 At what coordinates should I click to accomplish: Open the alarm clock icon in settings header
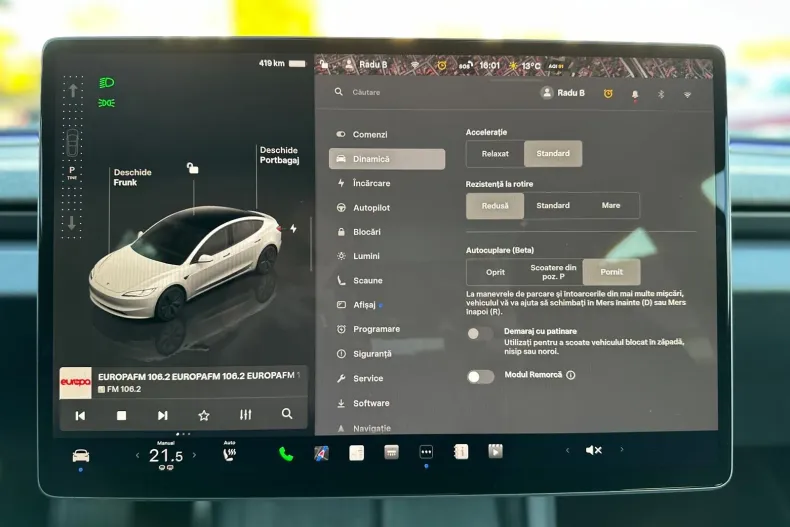[x=608, y=94]
